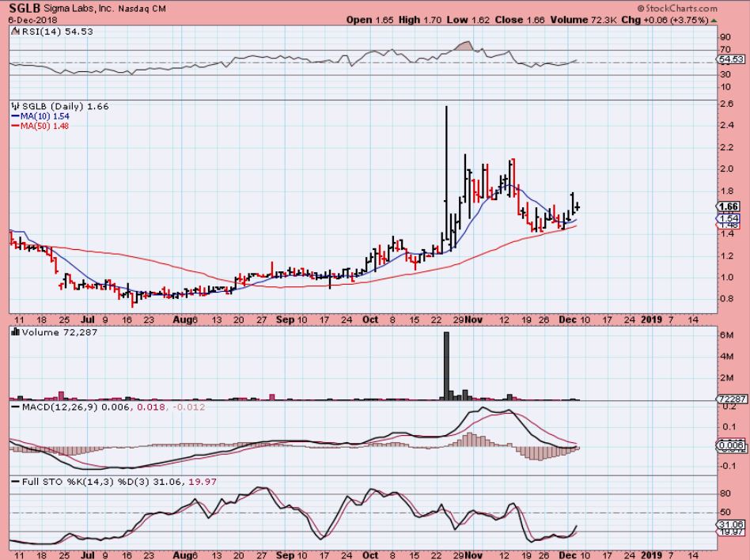Click the tall 6M volume spike bar
Screen dimensions: 750x560
(446, 365)
